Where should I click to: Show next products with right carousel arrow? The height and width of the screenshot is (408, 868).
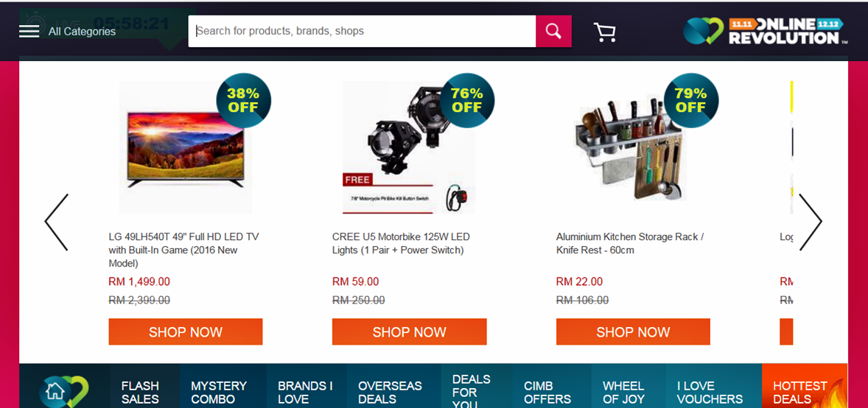tap(811, 222)
